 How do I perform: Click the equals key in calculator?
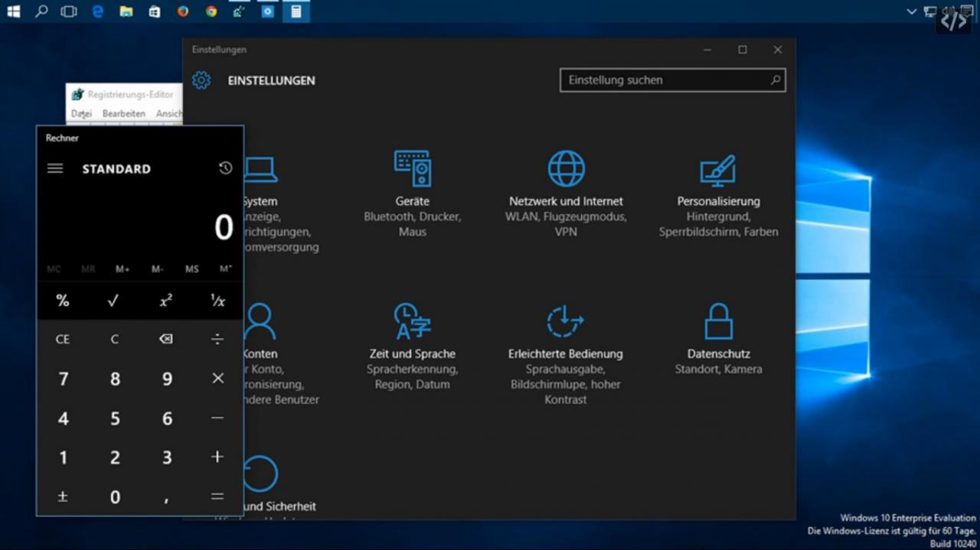pyautogui.click(x=217, y=496)
